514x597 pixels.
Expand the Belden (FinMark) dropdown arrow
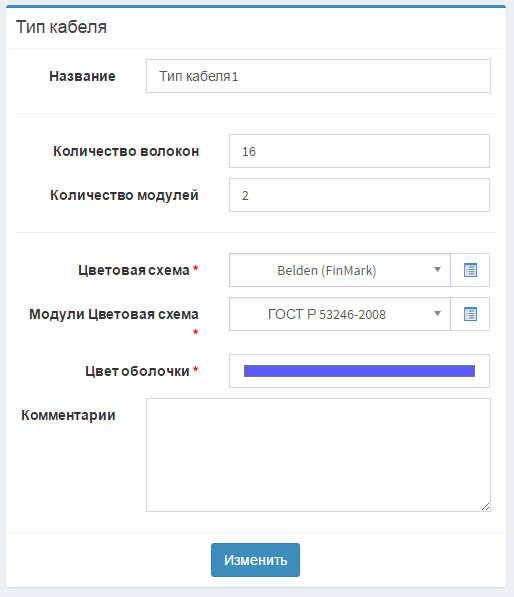[437, 270]
